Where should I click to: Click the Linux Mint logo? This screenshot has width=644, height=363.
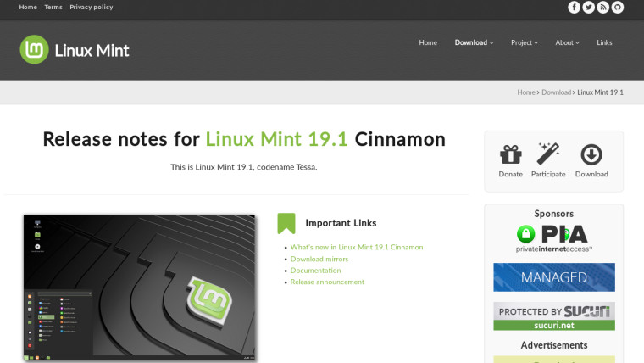click(75, 50)
